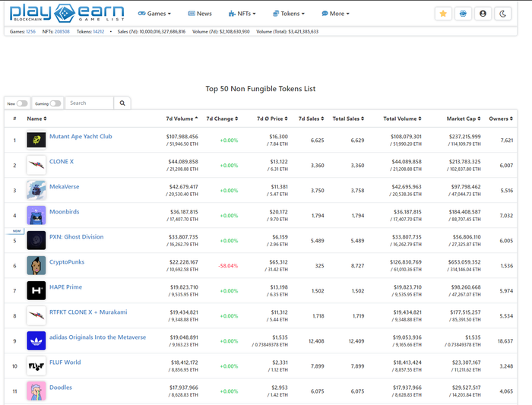
Task: Open CryptoPunks thumbnail image
Action: [36, 265]
